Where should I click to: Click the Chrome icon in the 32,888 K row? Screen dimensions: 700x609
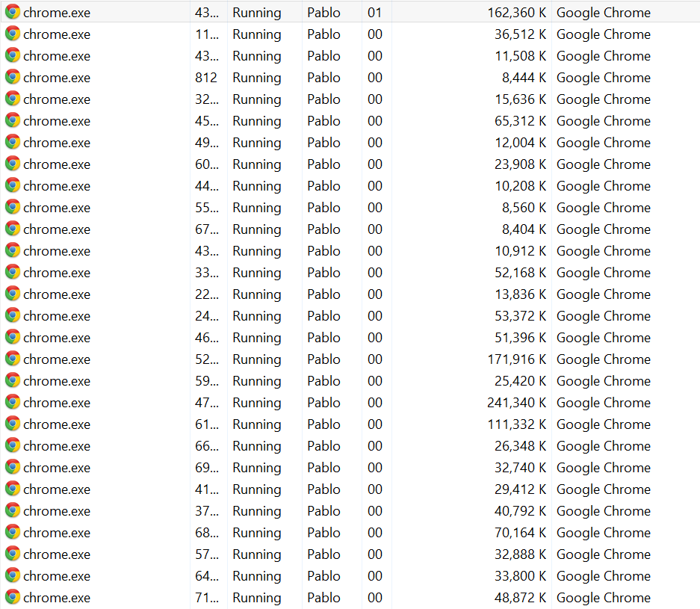pyautogui.click(x=13, y=554)
